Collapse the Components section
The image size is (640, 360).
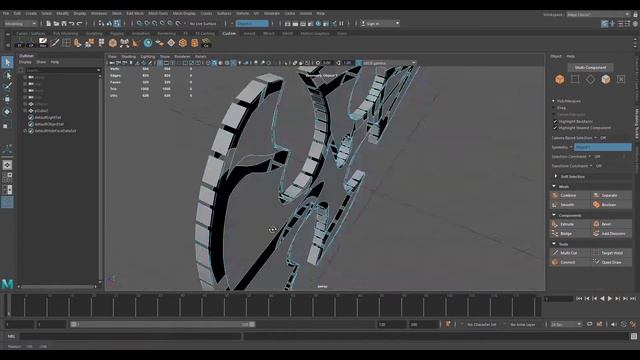[x=554, y=215]
